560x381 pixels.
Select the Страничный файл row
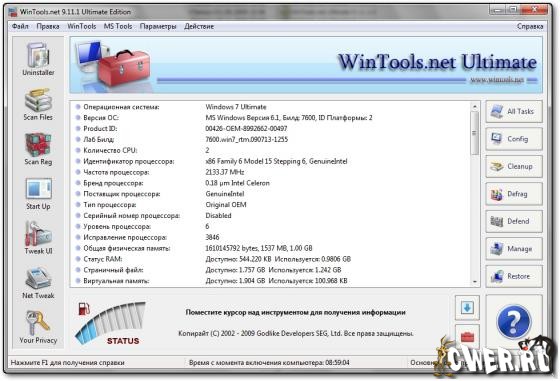pos(271,270)
